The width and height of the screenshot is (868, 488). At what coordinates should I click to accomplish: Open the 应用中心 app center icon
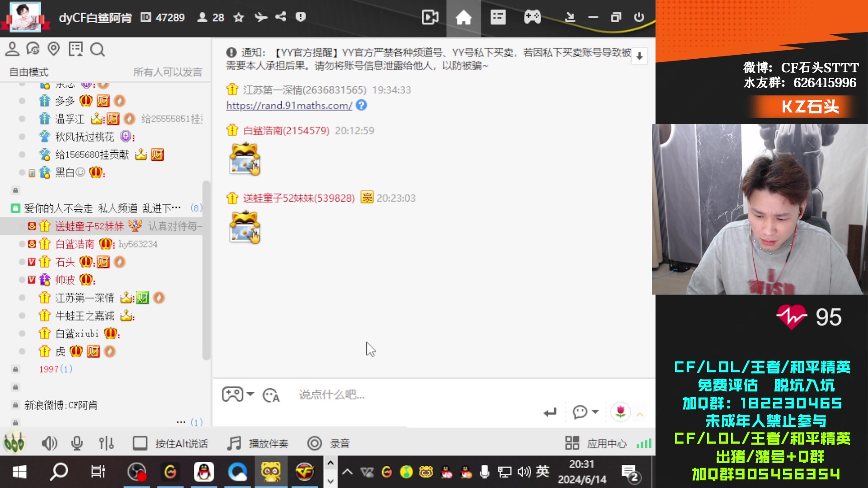pyautogui.click(x=572, y=443)
